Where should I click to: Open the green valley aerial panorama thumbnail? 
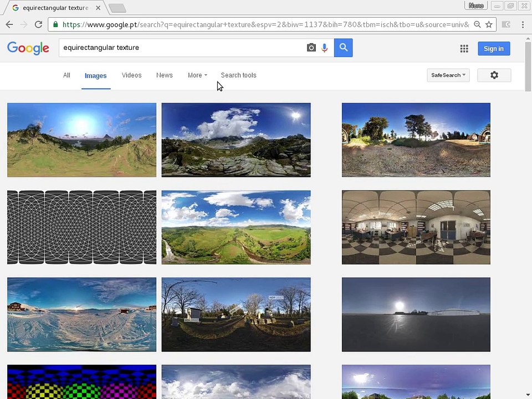[x=236, y=227]
